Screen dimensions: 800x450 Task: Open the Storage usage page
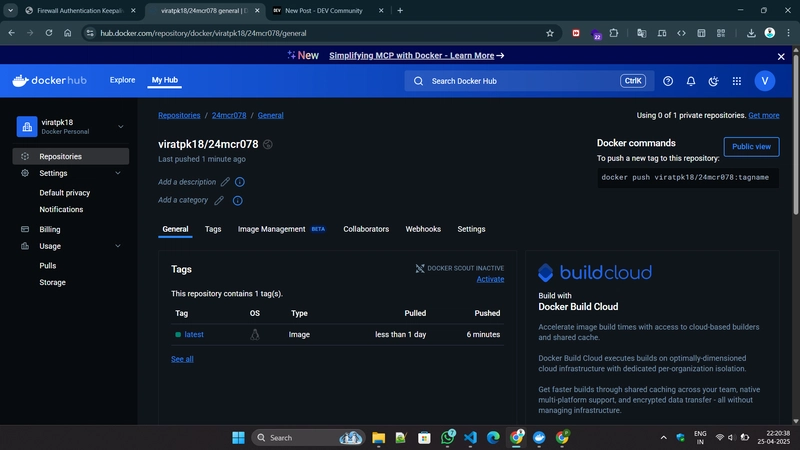(53, 283)
